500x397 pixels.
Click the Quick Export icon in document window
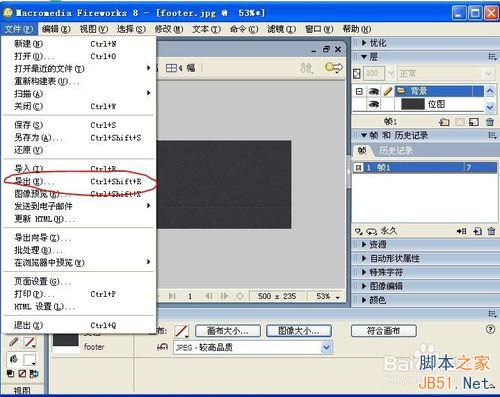[334, 68]
